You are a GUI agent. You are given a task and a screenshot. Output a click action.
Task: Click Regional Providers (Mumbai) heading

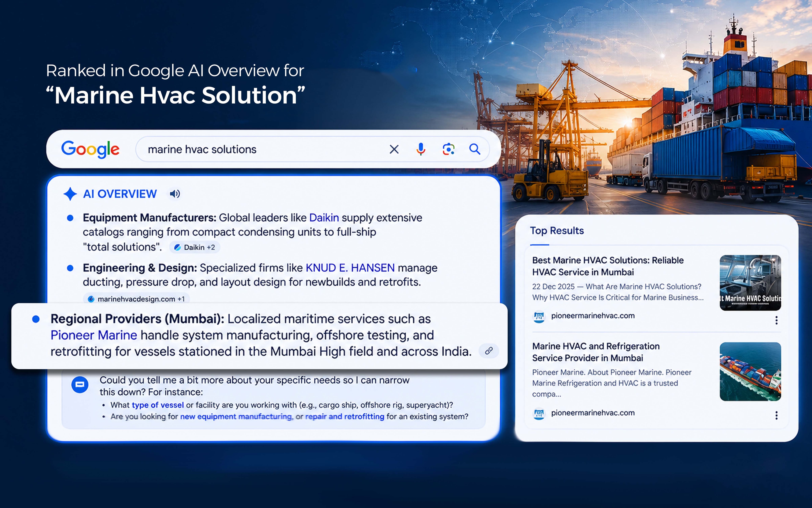click(137, 319)
